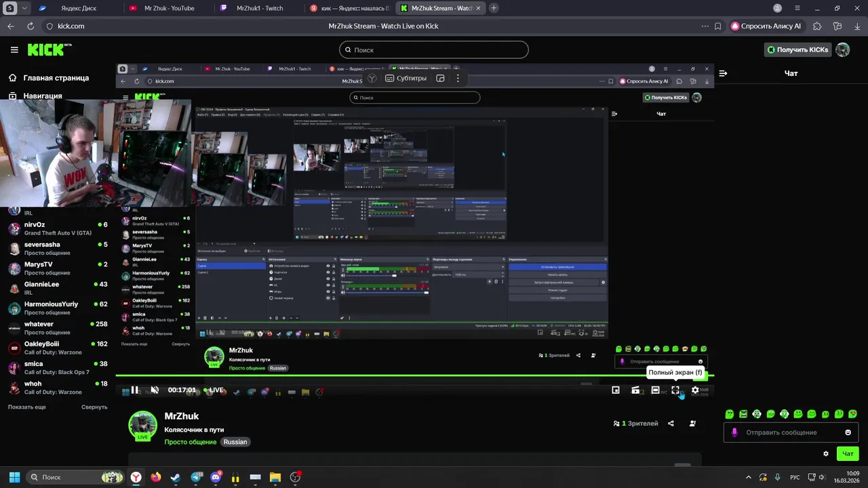Open the emoji picker in message box

point(848,432)
